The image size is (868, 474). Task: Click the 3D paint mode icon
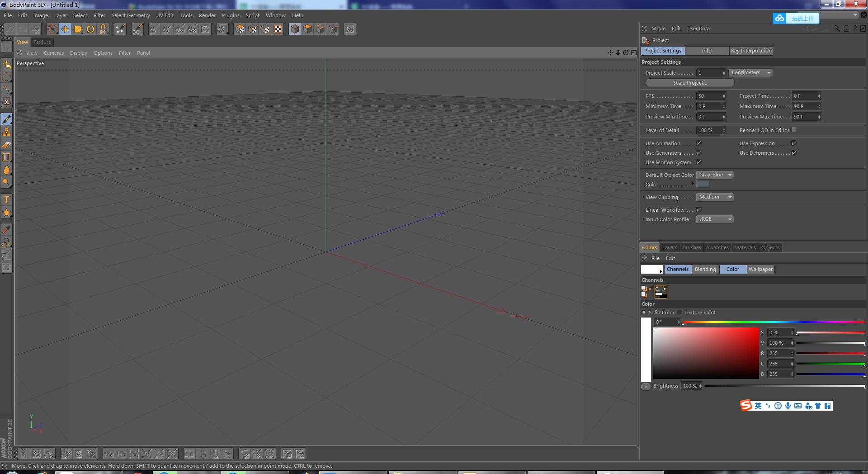(x=137, y=29)
